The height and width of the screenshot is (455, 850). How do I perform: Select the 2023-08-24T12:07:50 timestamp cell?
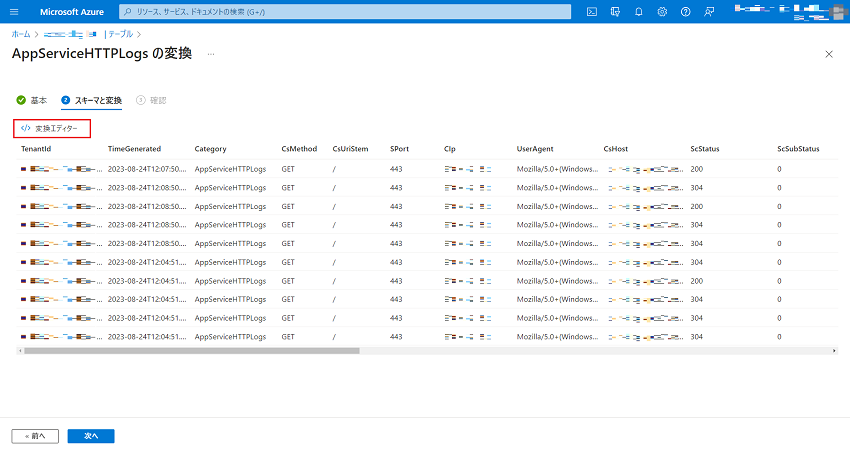point(147,169)
